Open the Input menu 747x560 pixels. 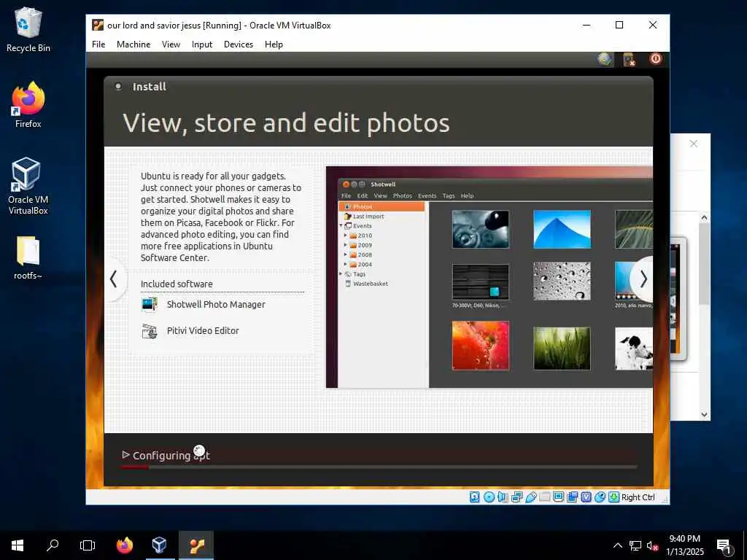(202, 44)
